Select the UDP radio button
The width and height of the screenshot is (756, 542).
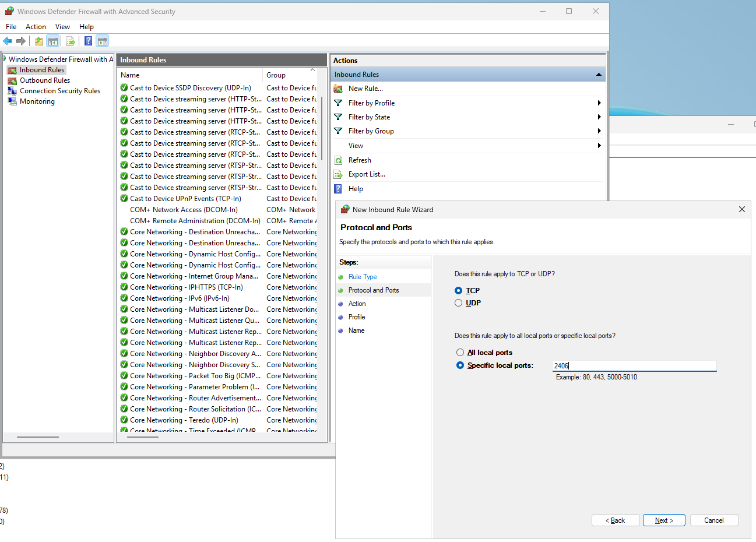[x=459, y=303]
